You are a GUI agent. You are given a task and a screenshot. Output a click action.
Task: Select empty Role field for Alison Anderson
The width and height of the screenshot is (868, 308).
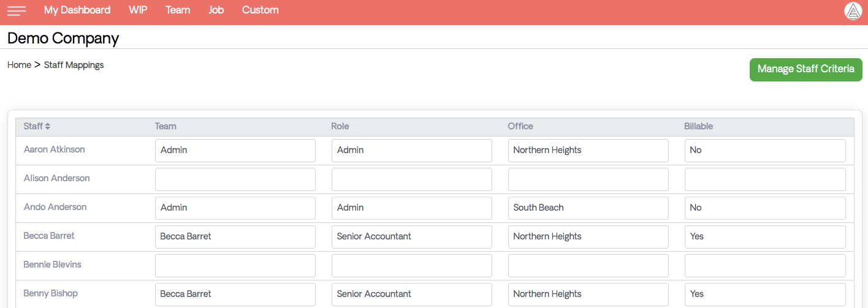[412, 179]
